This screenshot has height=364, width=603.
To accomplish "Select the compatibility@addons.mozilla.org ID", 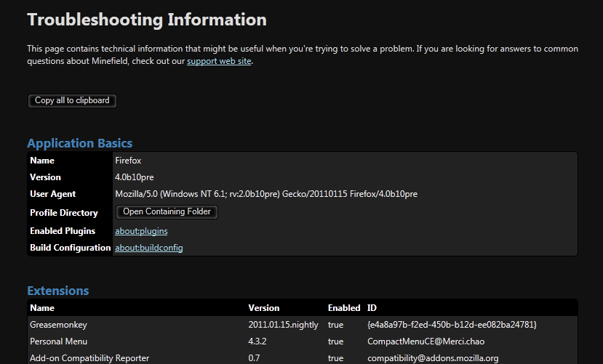I will point(433,358).
